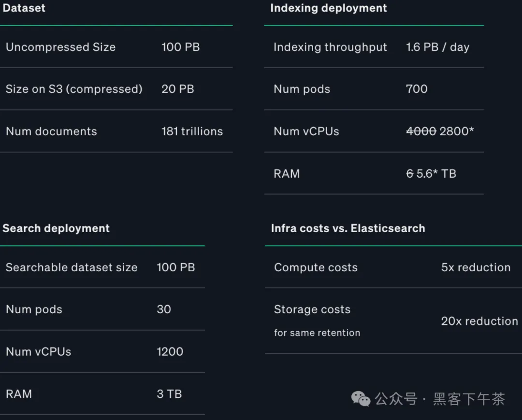
Task: Click the Searchable dataset size label
Action: tap(72, 267)
